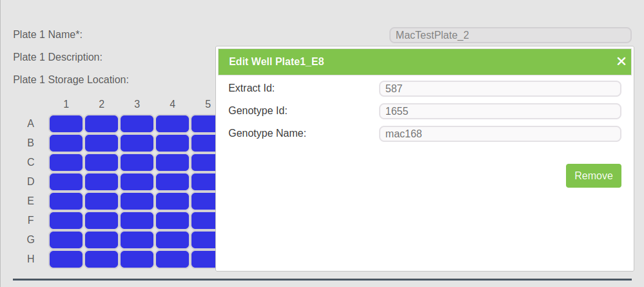Select well A1 on the plate
This screenshot has width=644, height=287.
[66, 124]
